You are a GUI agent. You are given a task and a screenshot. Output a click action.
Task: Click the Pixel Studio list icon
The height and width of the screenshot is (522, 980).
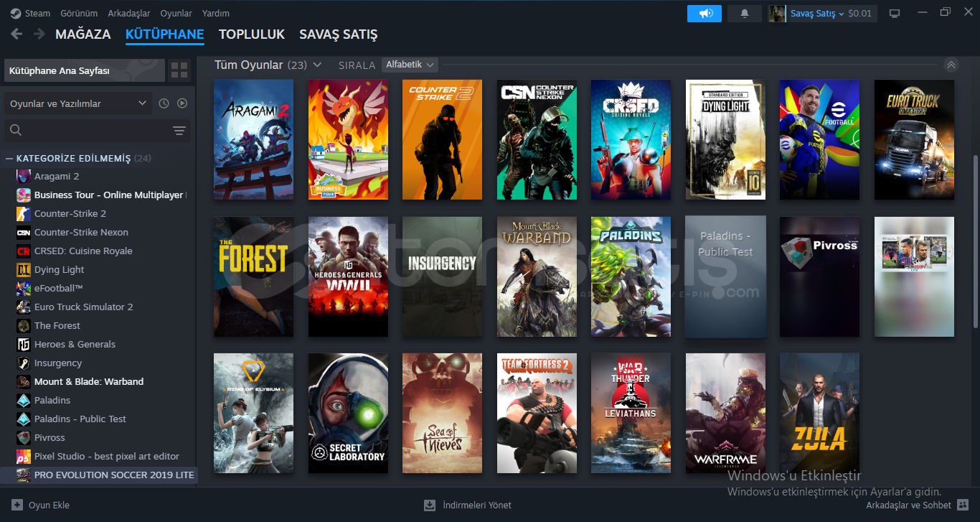24,456
